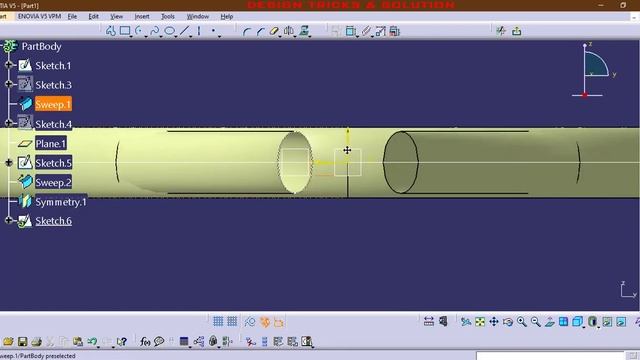
Task: Select the Spline tool
Action: 154,31
